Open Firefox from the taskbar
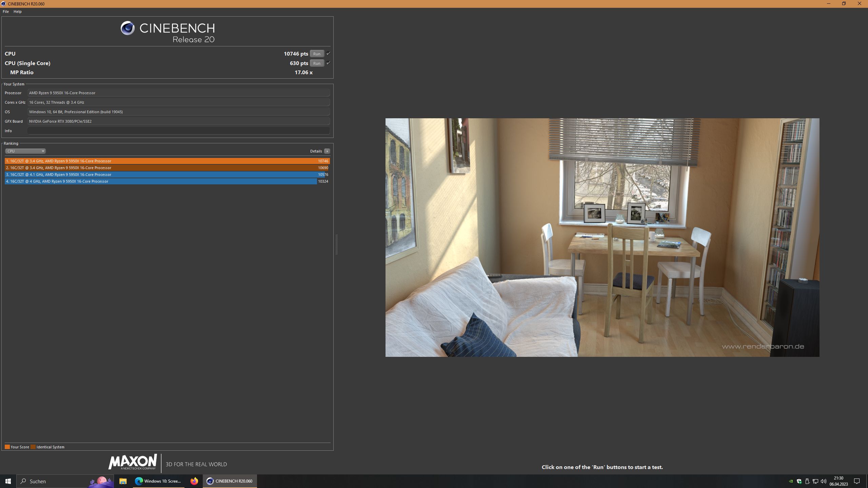 194,481
